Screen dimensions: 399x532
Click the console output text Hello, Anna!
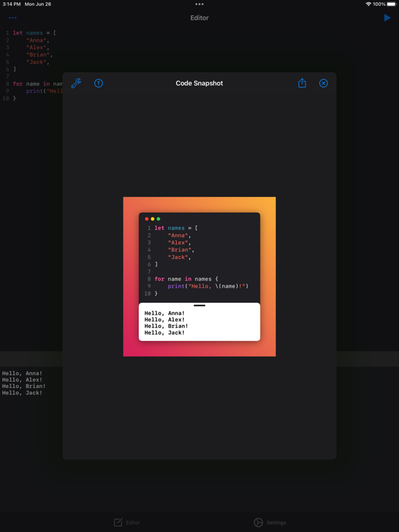[22, 373]
